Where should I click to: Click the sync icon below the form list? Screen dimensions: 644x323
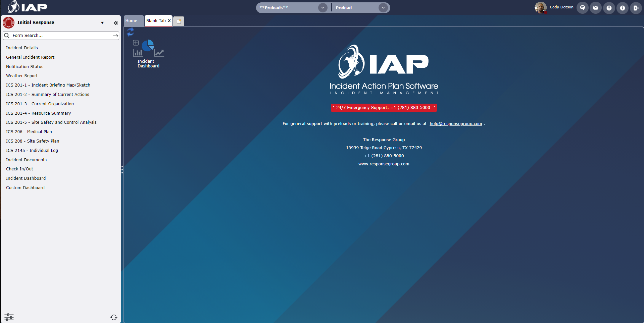(114, 317)
